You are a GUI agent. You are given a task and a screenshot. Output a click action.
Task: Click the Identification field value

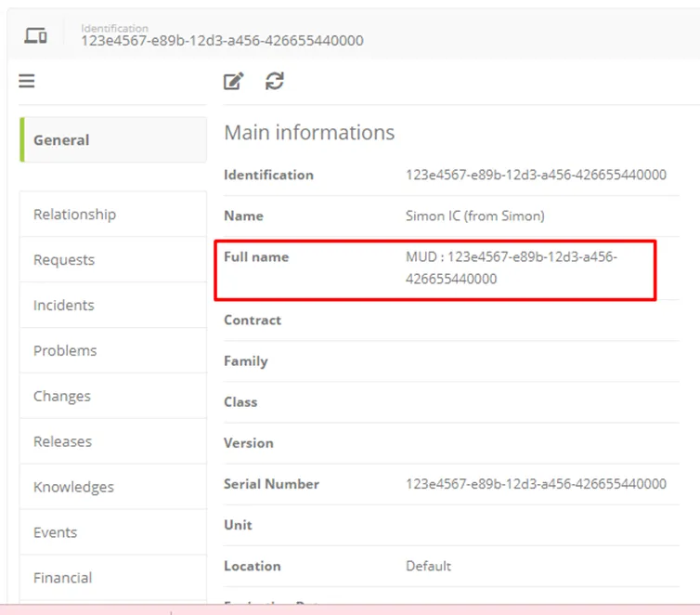pyautogui.click(x=536, y=175)
